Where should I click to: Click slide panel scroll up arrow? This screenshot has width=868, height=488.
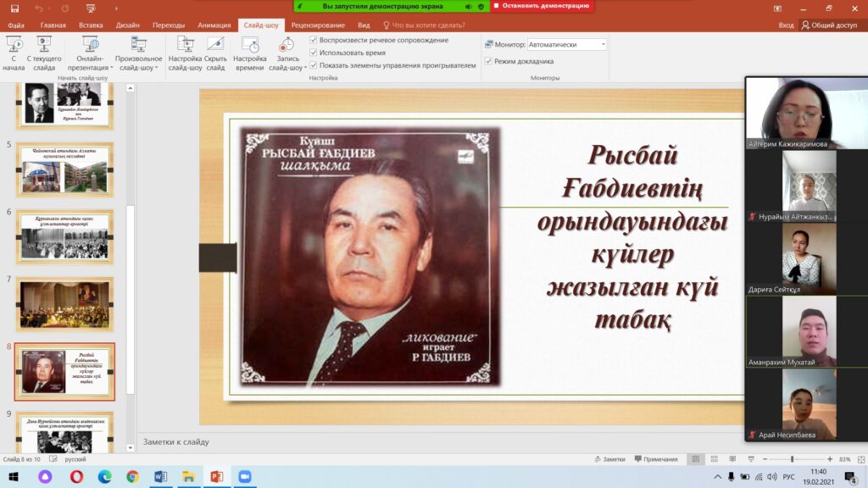(x=130, y=88)
